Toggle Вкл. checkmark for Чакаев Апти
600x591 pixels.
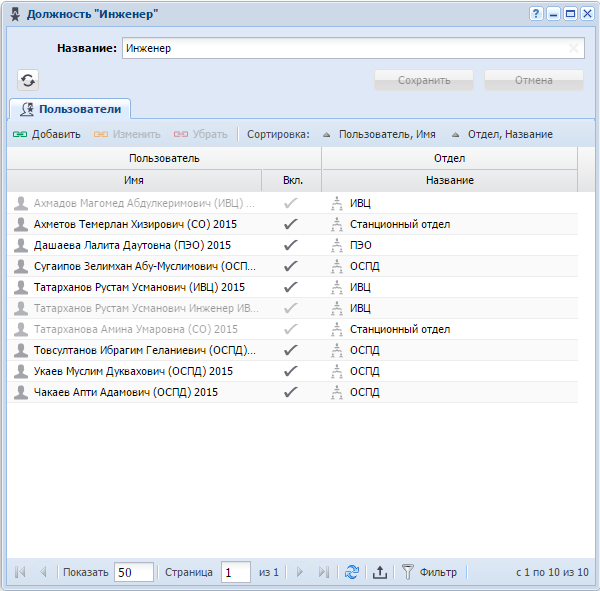(290, 392)
